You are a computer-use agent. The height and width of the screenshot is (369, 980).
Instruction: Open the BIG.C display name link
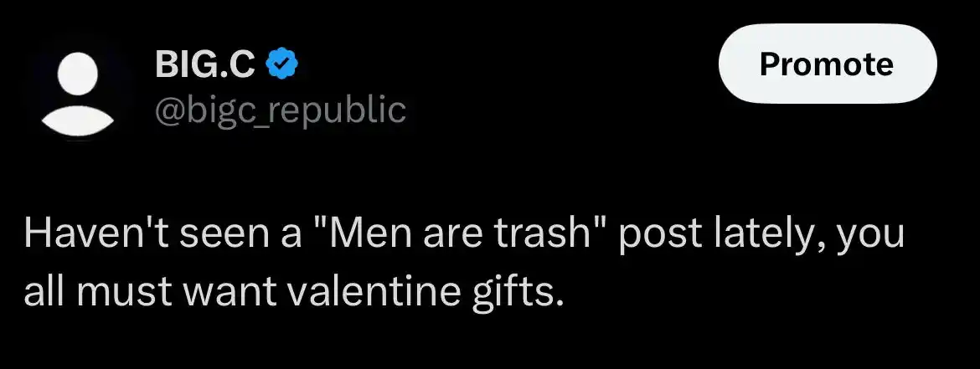pos(205,64)
